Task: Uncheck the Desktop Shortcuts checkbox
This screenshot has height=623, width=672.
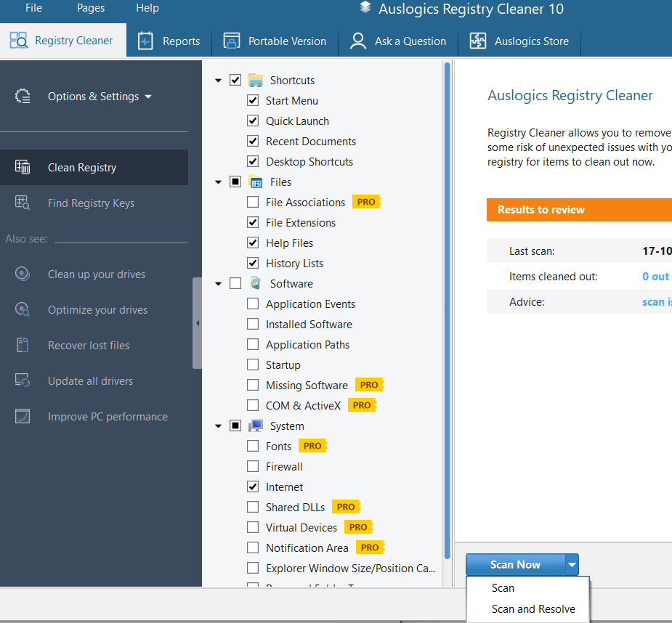Action: 253,161
